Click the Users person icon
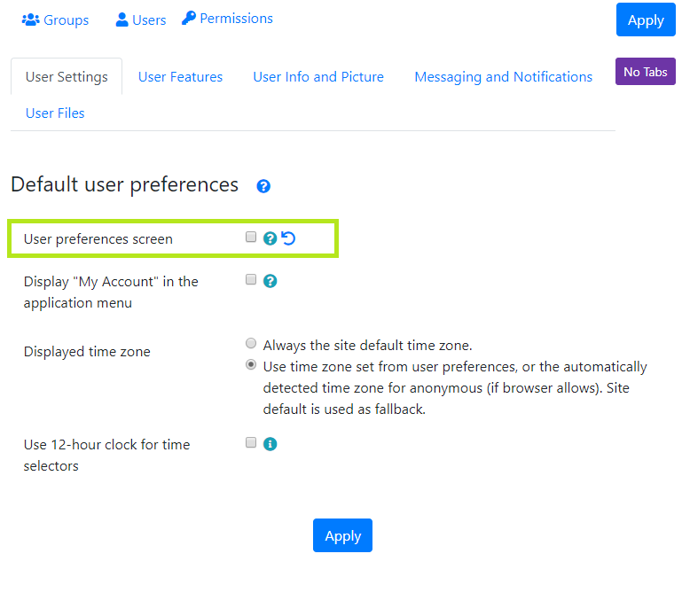 tap(122, 19)
